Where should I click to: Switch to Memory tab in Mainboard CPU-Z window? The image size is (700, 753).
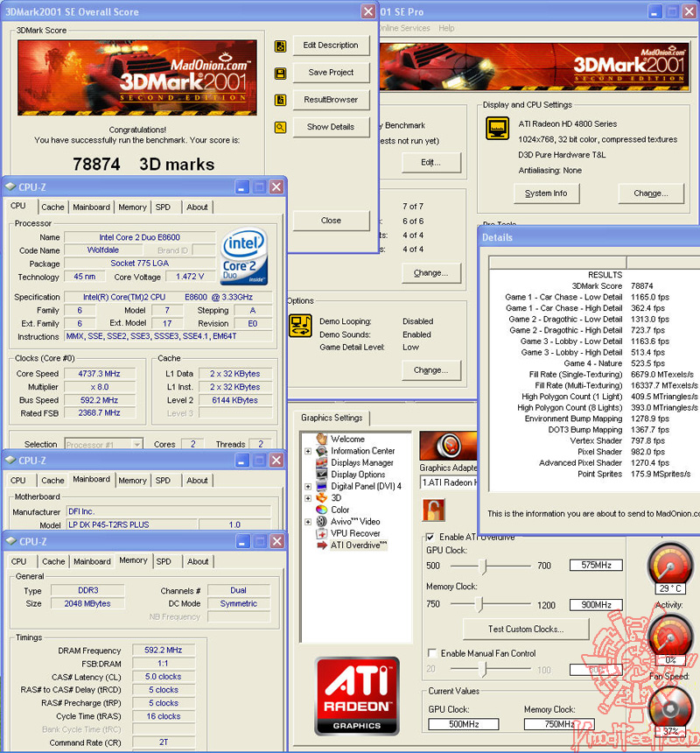click(x=132, y=480)
